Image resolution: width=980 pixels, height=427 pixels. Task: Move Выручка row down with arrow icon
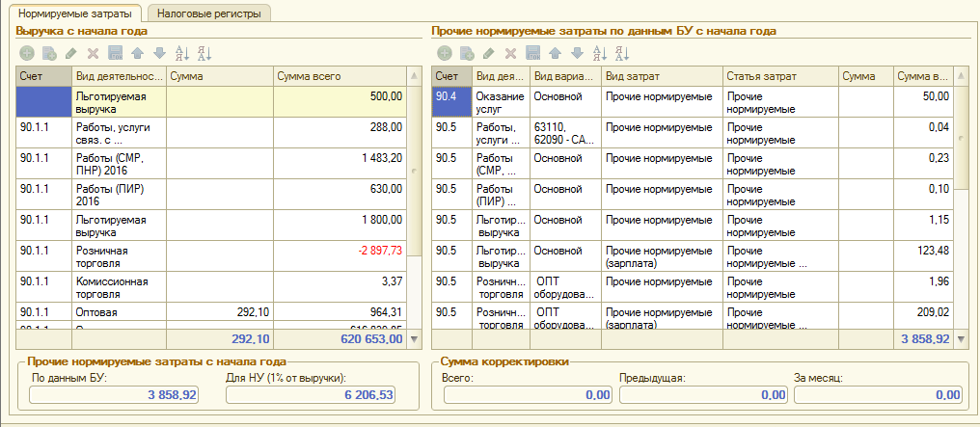point(159,52)
